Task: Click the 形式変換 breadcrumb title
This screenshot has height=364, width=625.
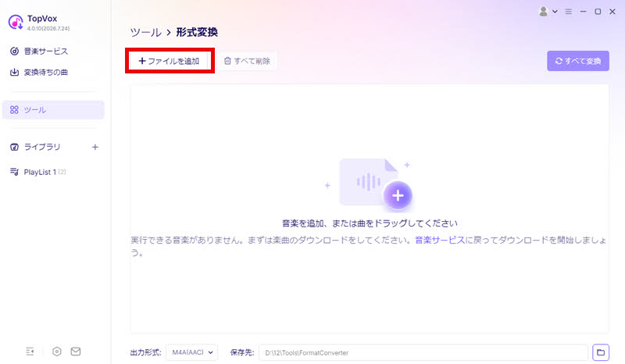Action: pyautogui.click(x=197, y=32)
